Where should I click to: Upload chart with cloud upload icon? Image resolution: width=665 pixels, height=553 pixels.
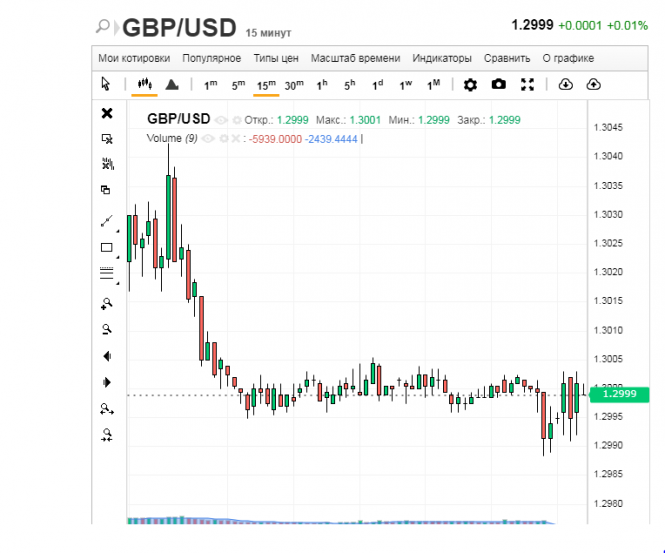pos(593,84)
